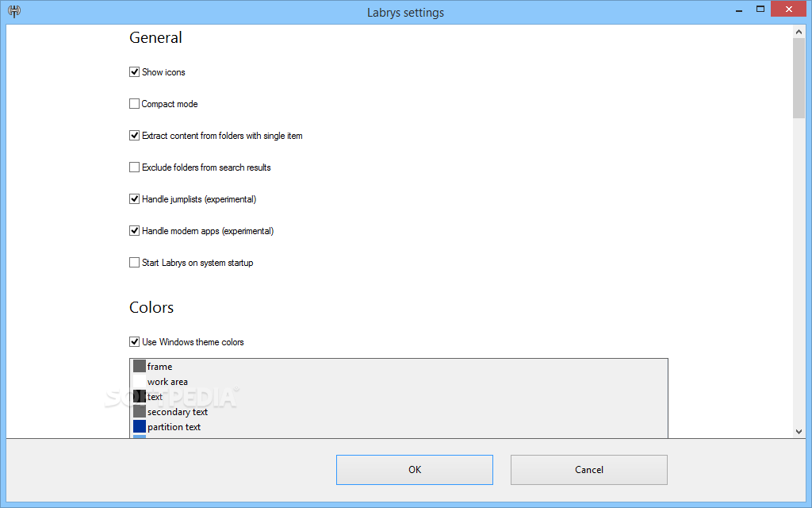Click the Labrys axe icon in title bar

coord(14,11)
